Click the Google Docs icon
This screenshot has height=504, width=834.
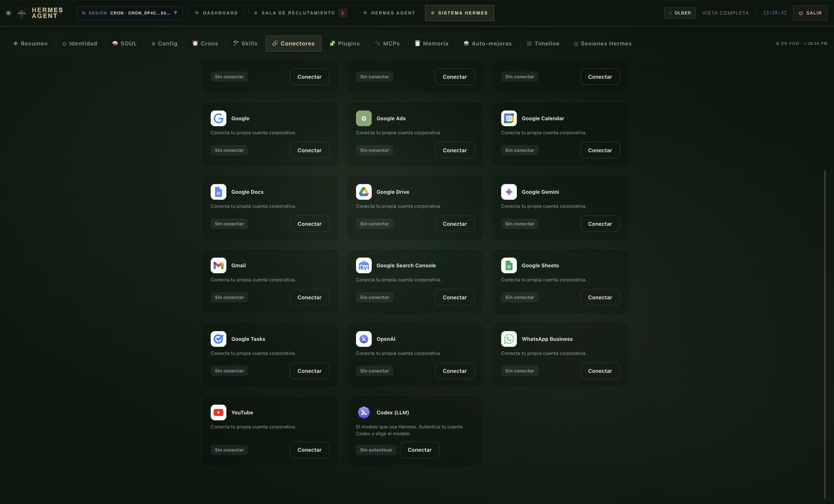coord(218,192)
